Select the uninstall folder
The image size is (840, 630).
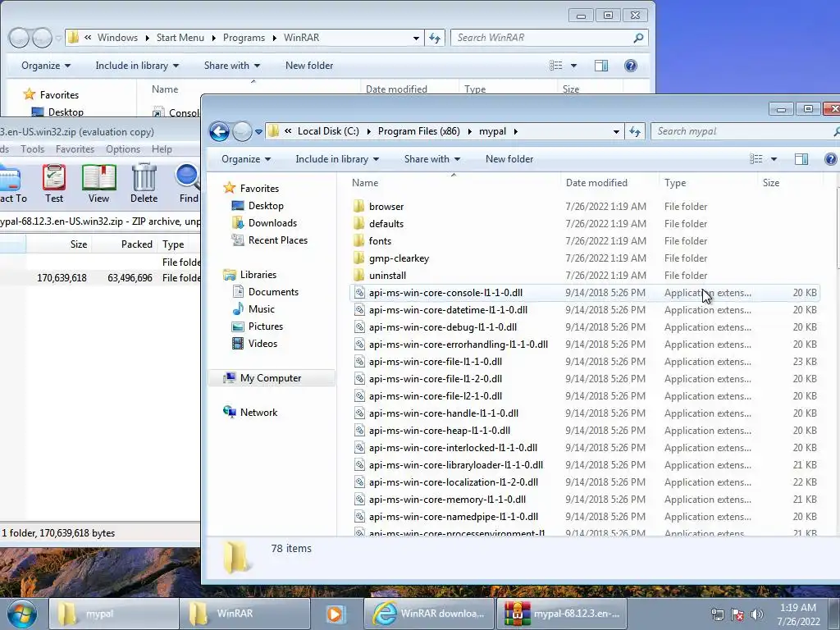click(387, 276)
